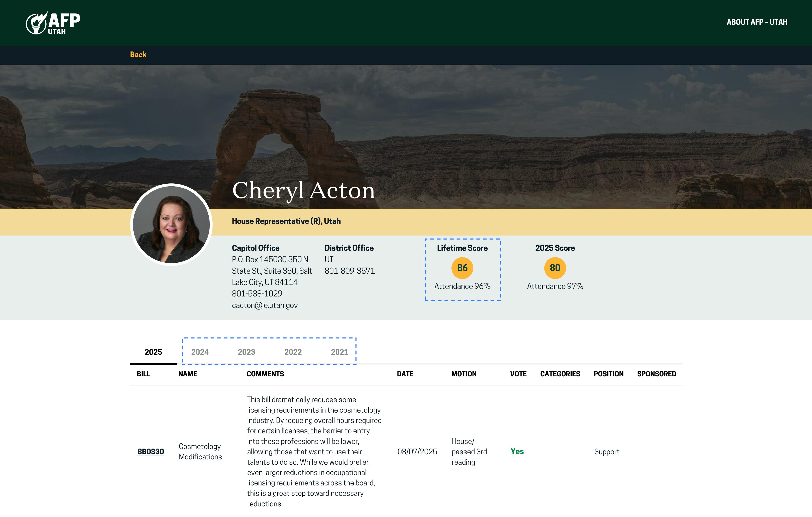Click the VOTE column header
The image size is (812, 517).
pyautogui.click(x=518, y=374)
